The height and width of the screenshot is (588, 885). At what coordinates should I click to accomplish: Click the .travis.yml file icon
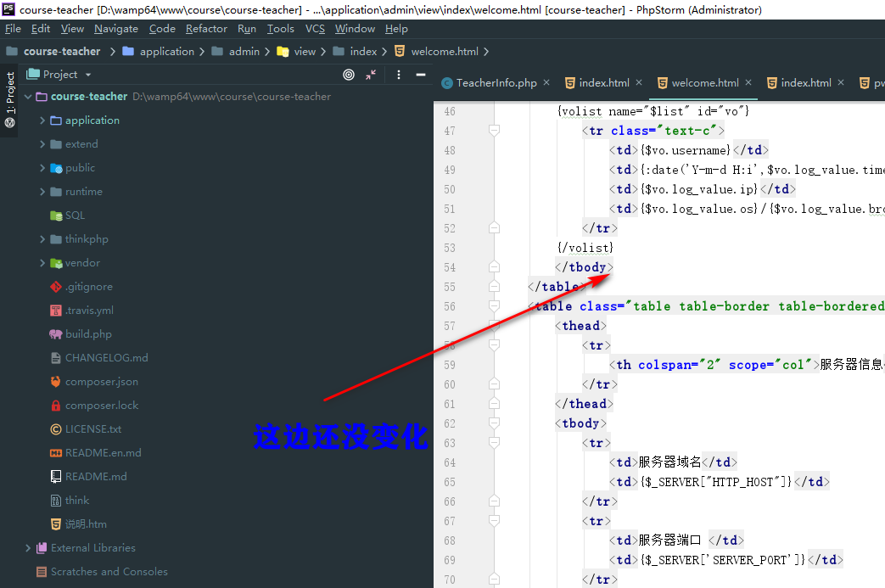click(55, 311)
